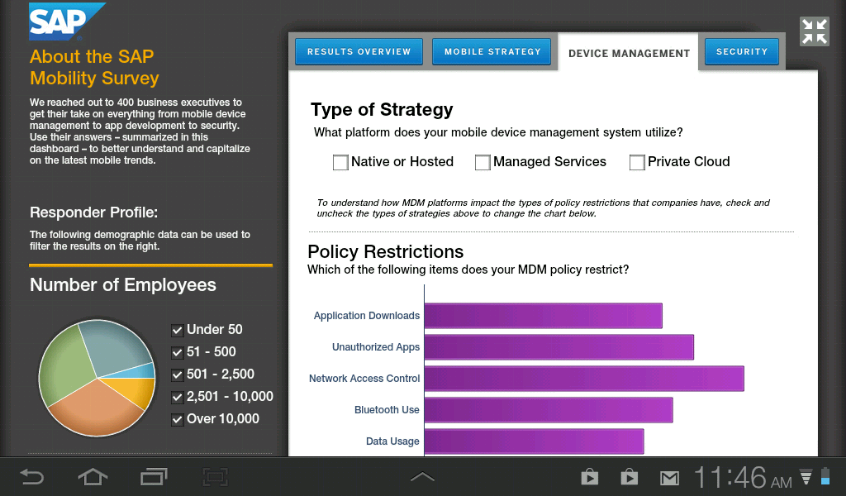
Task: Switch to the Results Overview tab
Action: [359, 52]
